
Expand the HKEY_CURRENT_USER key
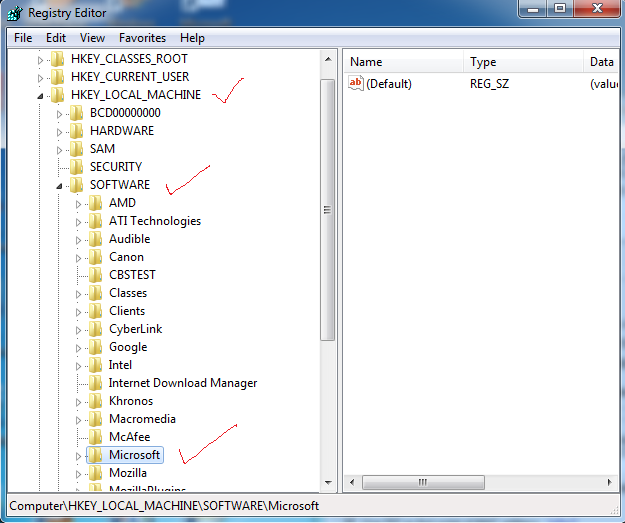tap(40, 78)
